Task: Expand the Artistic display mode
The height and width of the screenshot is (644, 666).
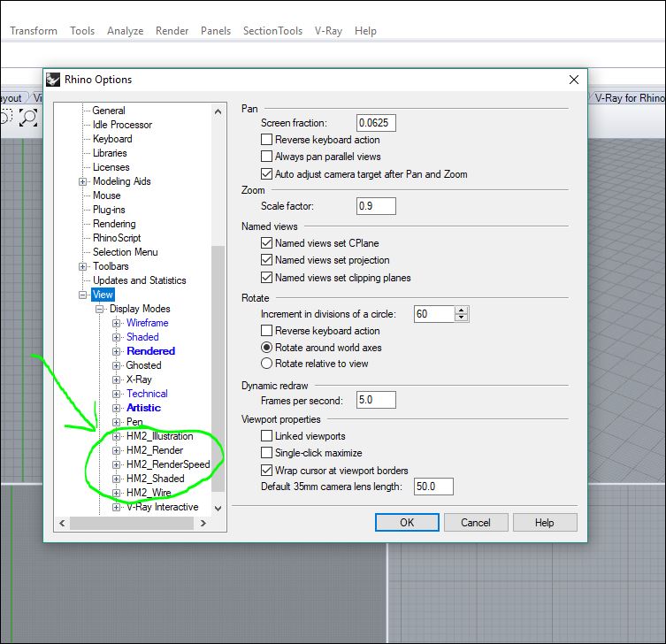Action: [x=116, y=408]
